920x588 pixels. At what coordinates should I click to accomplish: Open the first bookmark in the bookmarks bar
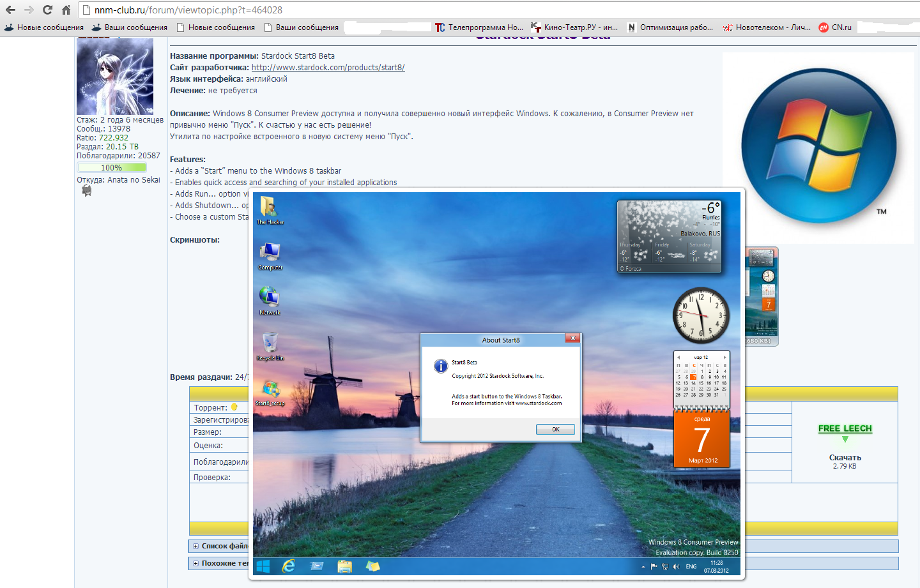pyautogui.click(x=43, y=27)
